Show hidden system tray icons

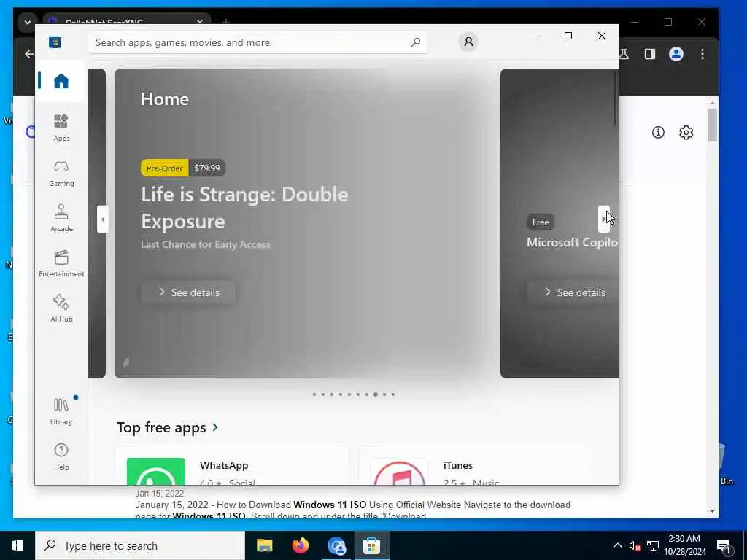(617, 545)
